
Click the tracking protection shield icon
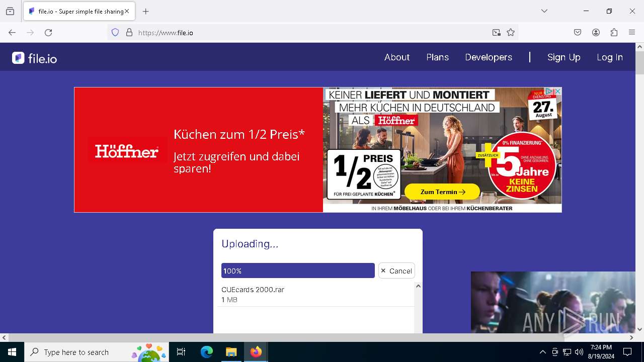[115, 33]
